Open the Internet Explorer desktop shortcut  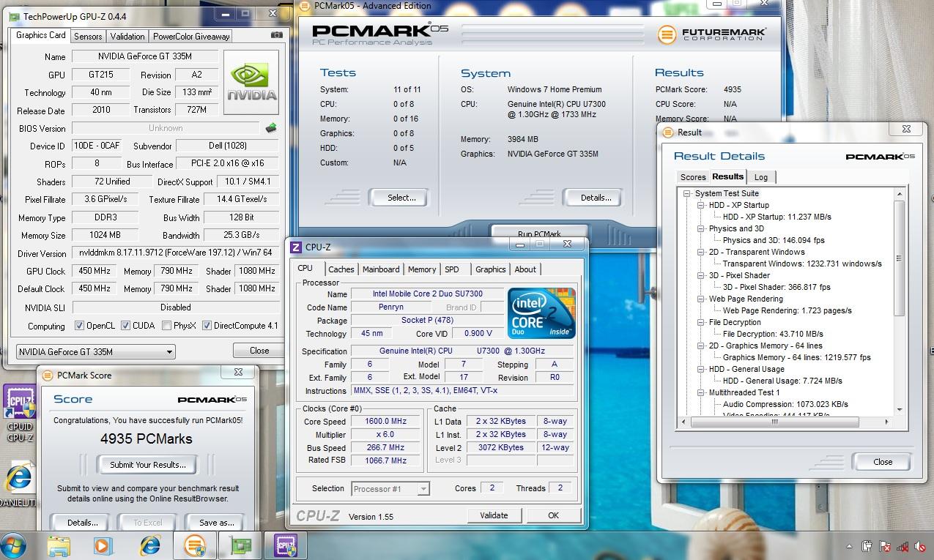point(18,483)
